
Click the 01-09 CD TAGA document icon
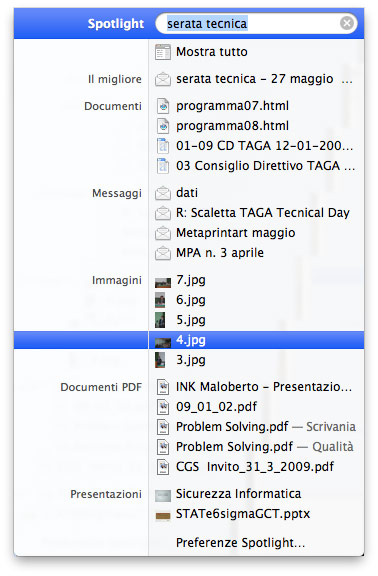tap(163, 146)
